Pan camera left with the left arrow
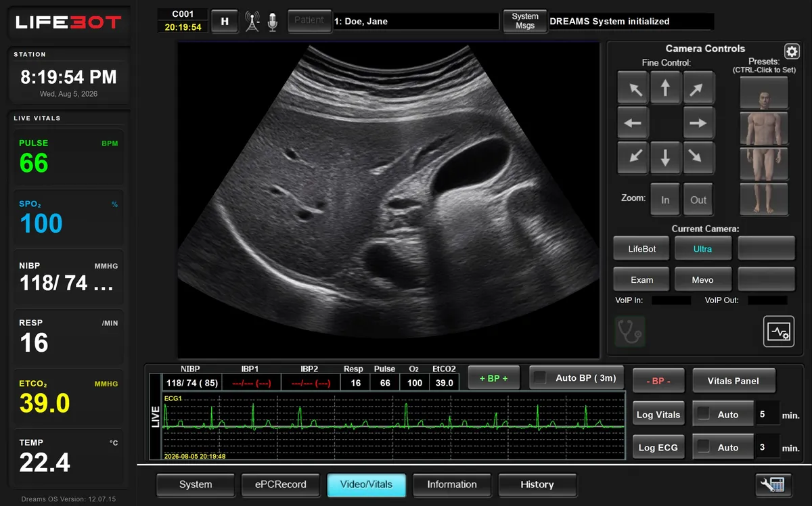The image size is (812, 506). click(x=633, y=123)
